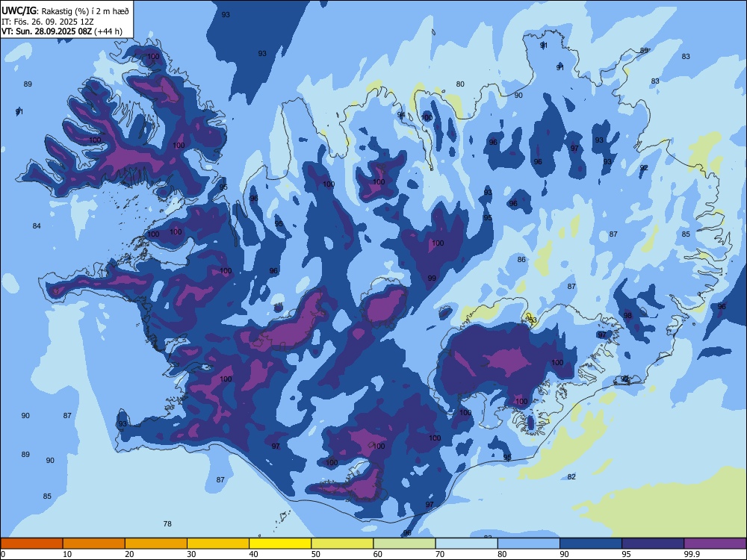Click the 'IT: Fös. 26. 09. 2025 12Z' line
This screenshot has height=560, width=747.
[48, 22]
